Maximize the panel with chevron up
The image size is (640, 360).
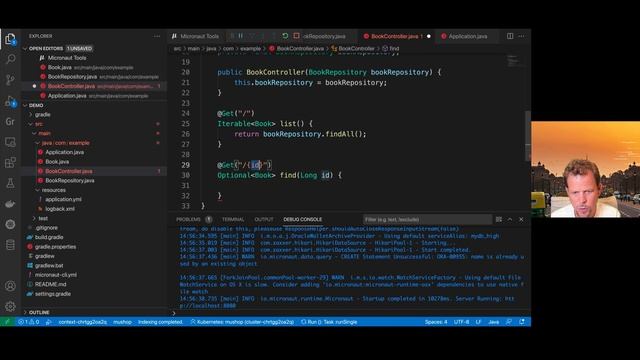(510, 219)
